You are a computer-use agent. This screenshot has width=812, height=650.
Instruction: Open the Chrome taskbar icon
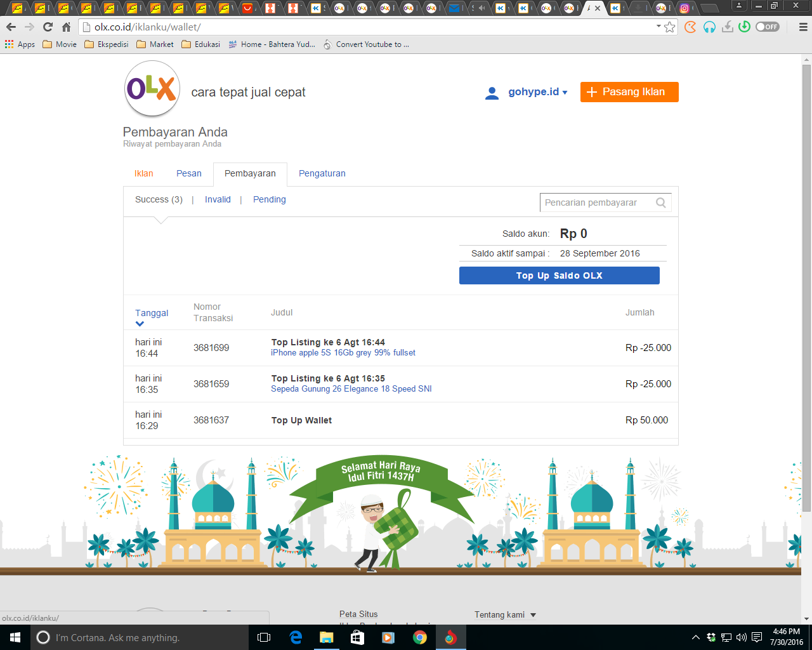pyautogui.click(x=420, y=637)
